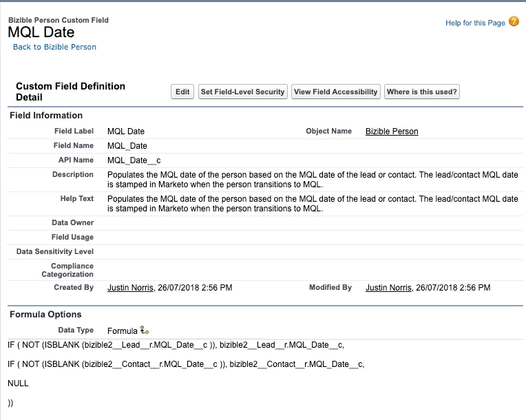The image size is (526, 420).
Task: Click the Data Sensitivity Level label
Action: tap(55, 251)
